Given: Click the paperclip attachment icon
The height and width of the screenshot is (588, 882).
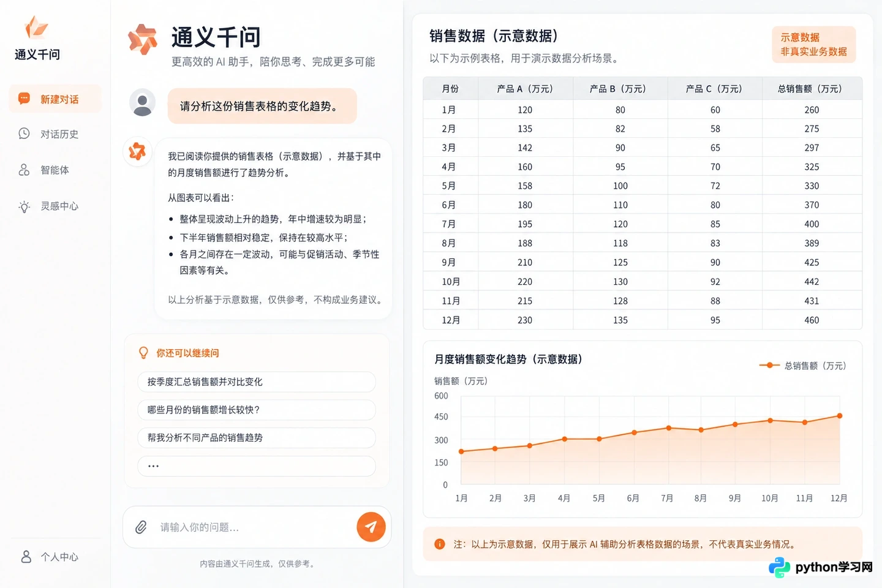Looking at the screenshot, I should [x=141, y=527].
